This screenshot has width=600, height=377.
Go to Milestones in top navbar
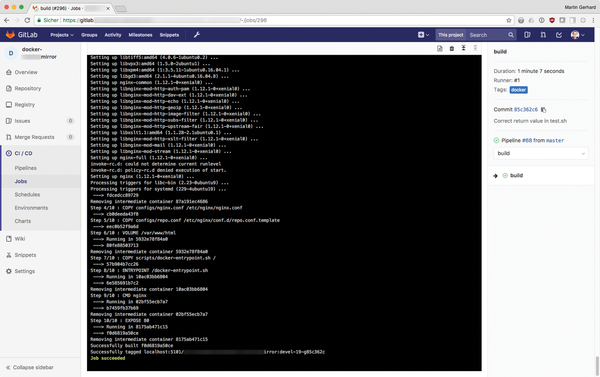[x=140, y=35]
